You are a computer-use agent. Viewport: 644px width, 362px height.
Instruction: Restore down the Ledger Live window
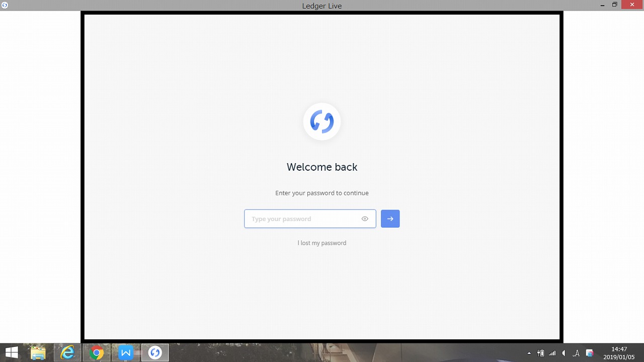[614, 5]
